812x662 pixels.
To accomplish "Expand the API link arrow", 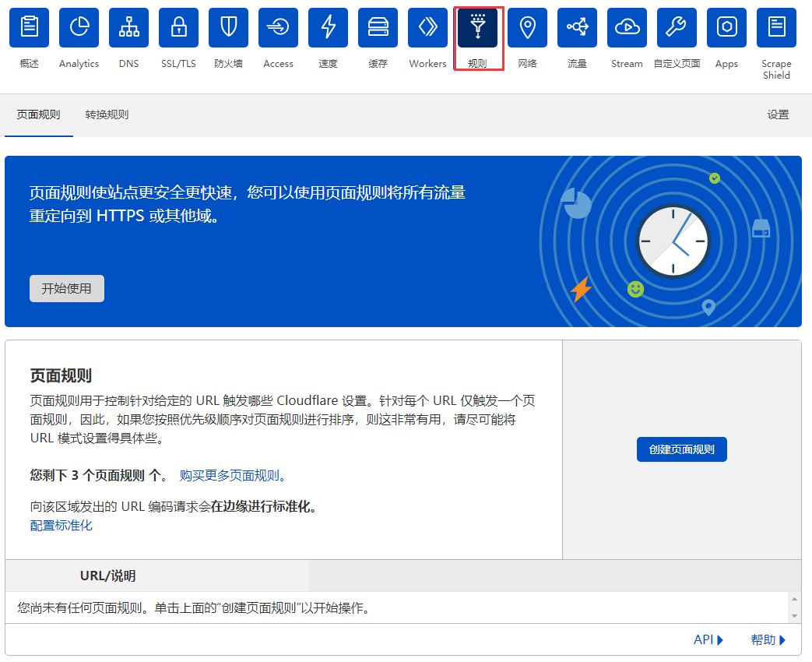I will (x=708, y=639).
